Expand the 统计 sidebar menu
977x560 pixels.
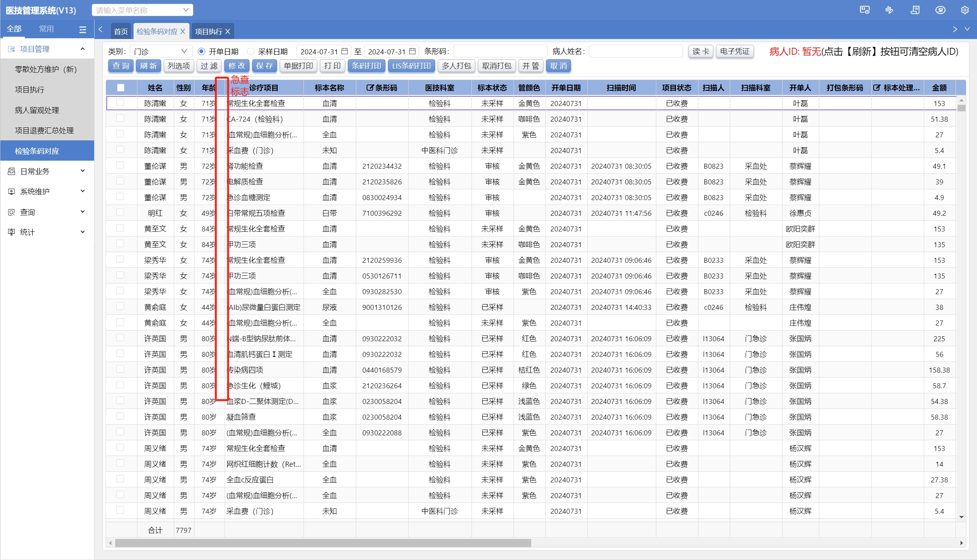tap(47, 232)
